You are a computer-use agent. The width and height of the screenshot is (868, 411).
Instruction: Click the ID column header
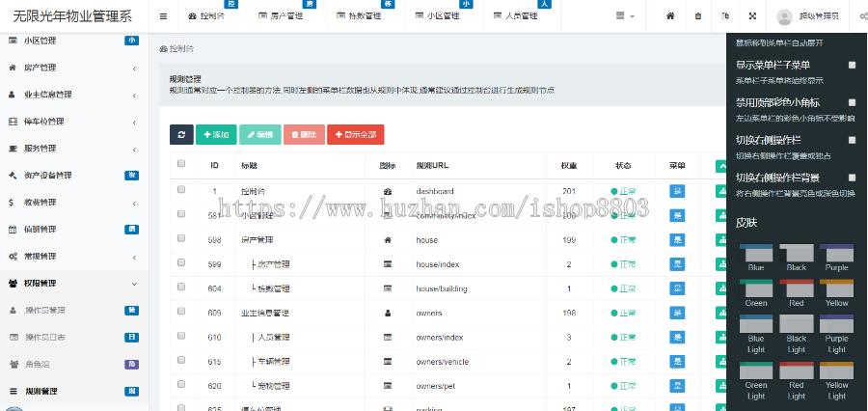[x=214, y=165]
